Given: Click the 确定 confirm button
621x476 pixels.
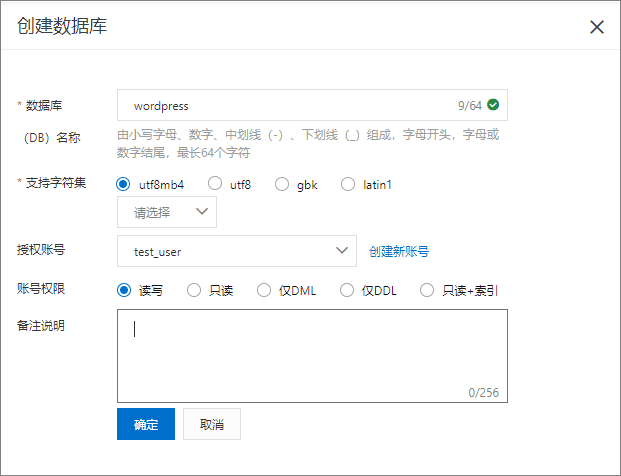Looking at the screenshot, I should point(146,424).
